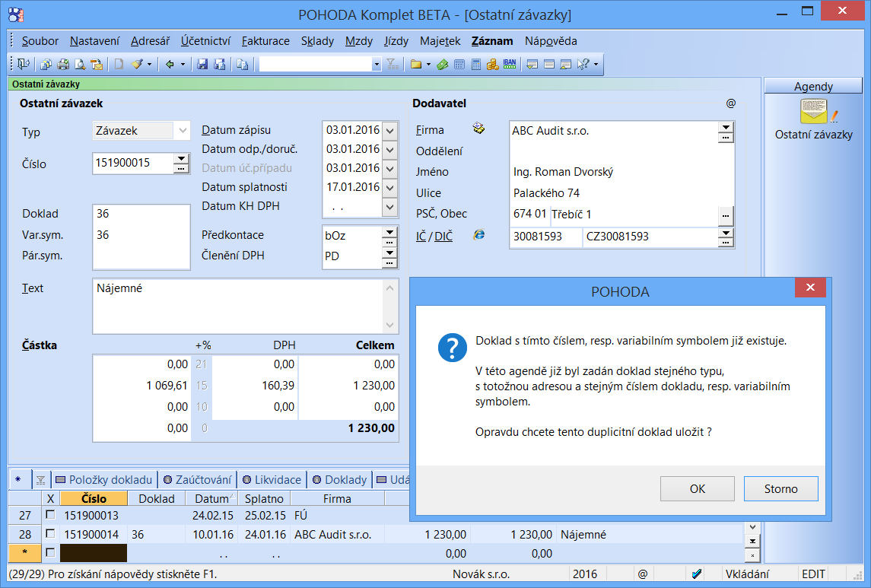871x588 pixels.
Task: Switch to the Položky dokladu tab
Action: 104,480
